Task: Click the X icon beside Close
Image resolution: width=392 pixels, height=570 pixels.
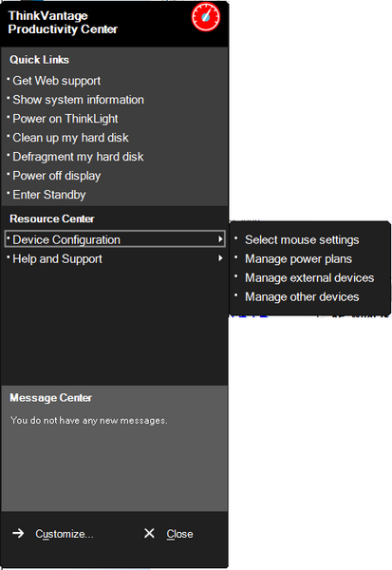Action: (x=149, y=533)
